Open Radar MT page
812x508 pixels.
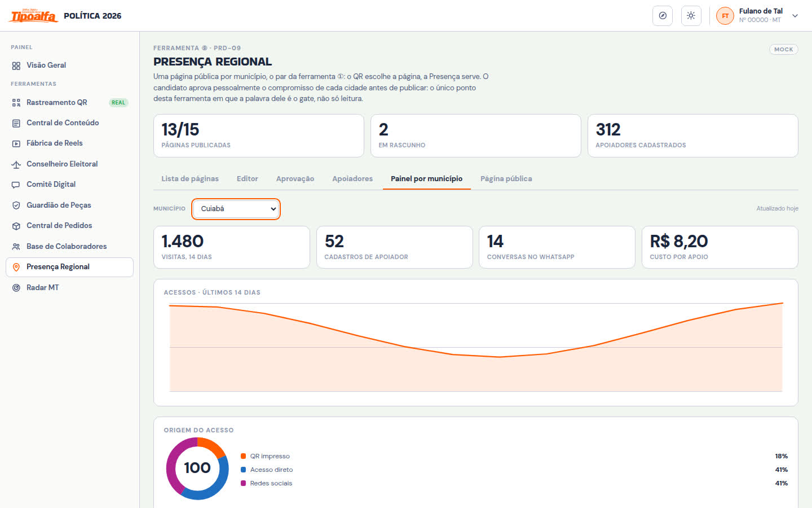pyautogui.click(x=69, y=288)
